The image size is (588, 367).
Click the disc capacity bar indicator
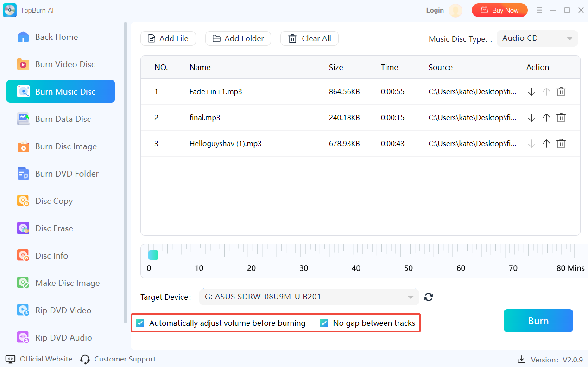[153, 255]
